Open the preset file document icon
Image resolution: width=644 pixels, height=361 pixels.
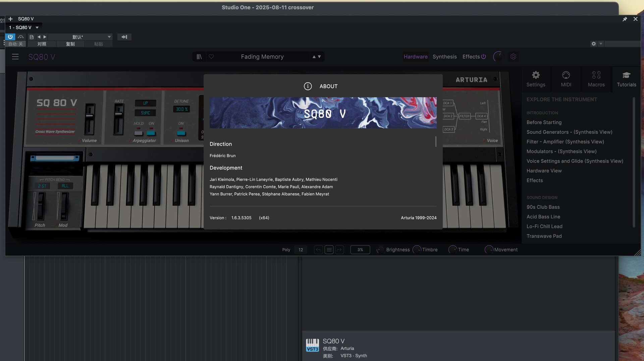pyautogui.click(x=32, y=37)
